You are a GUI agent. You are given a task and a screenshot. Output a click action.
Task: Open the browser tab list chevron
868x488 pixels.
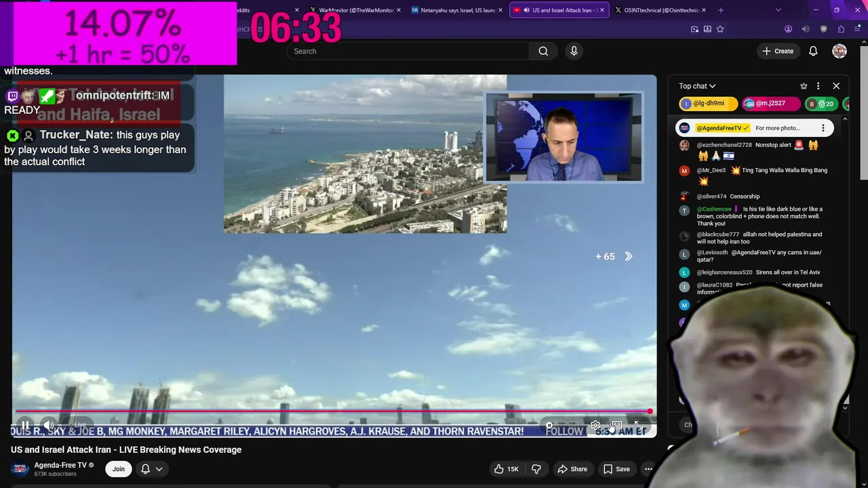point(778,10)
